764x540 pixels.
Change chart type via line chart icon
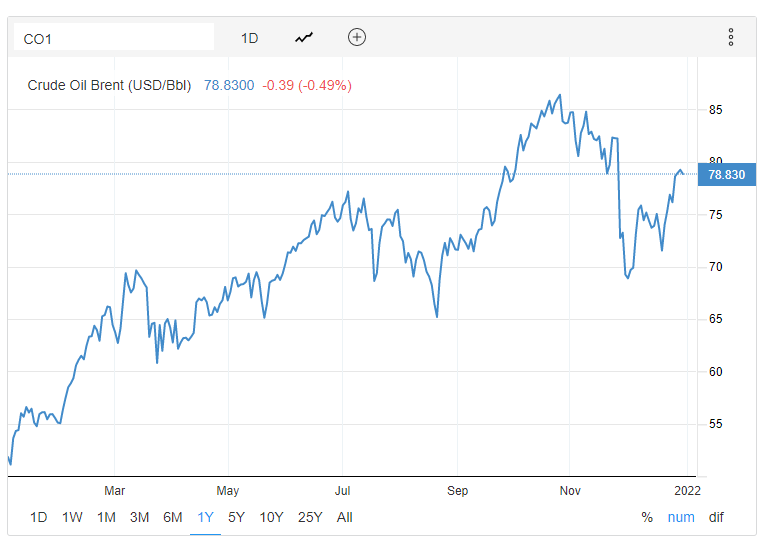pyautogui.click(x=304, y=38)
